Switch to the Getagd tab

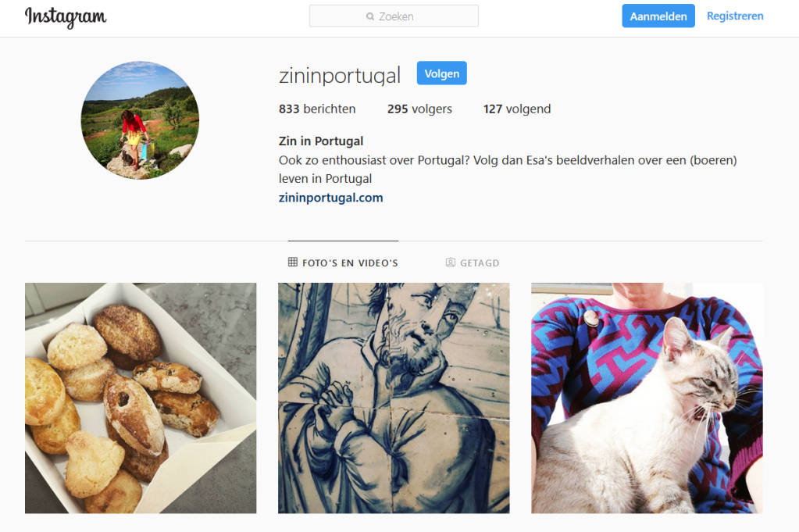pyautogui.click(x=473, y=262)
